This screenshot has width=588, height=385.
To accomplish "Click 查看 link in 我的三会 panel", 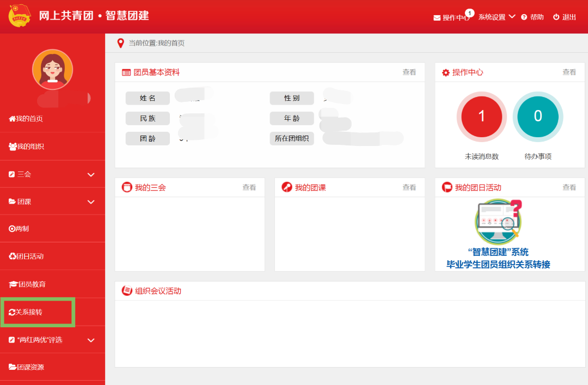I will [x=249, y=187].
